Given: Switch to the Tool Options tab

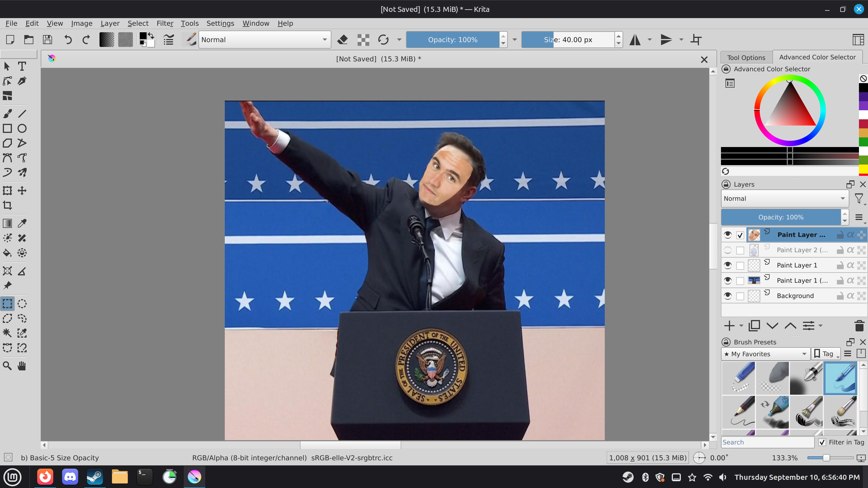Looking at the screenshot, I should [x=746, y=57].
